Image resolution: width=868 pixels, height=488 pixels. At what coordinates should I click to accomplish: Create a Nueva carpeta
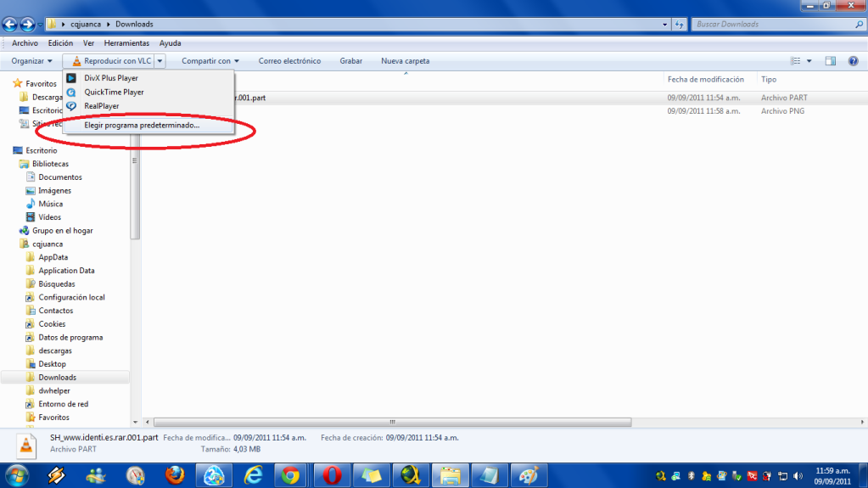pos(406,61)
